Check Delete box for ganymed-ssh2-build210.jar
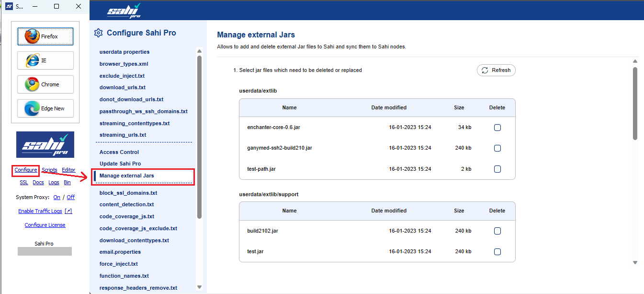This screenshot has width=644, height=294. click(497, 148)
